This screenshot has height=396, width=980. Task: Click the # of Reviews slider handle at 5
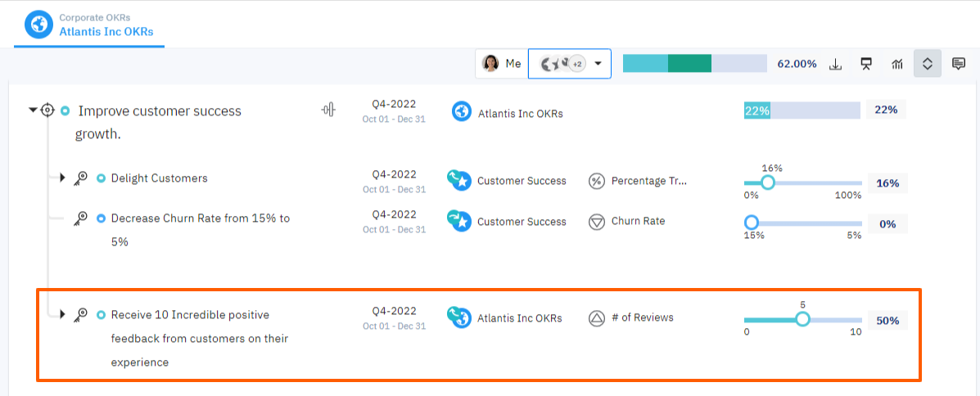pos(802,319)
